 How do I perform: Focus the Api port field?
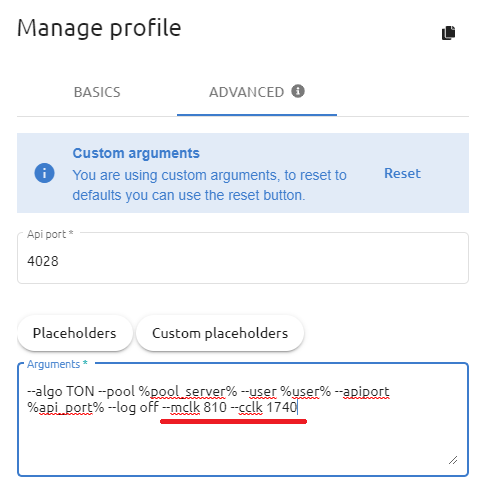click(x=243, y=258)
